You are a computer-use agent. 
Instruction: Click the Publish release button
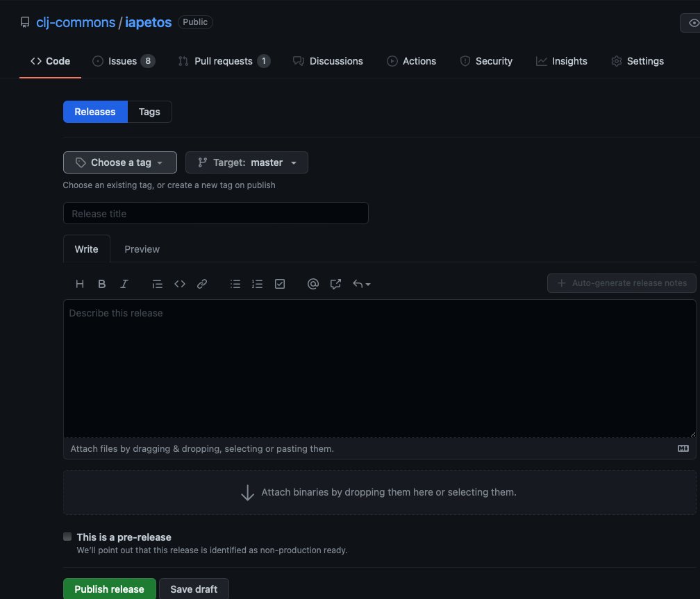pos(110,589)
